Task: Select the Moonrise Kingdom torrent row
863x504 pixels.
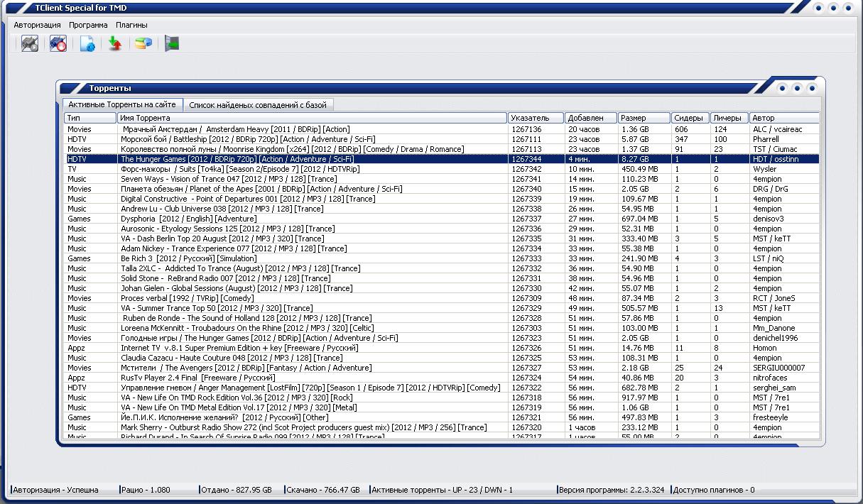Action: tap(441, 149)
